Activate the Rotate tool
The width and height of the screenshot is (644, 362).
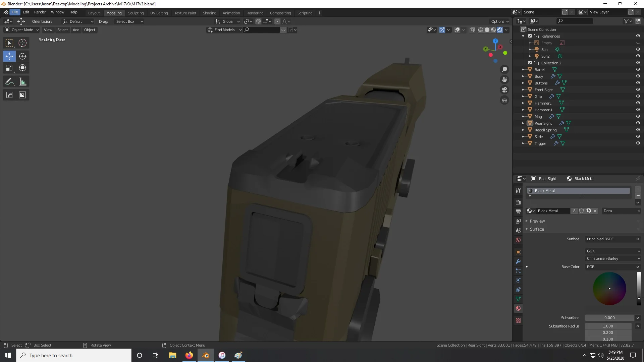[x=22, y=56]
